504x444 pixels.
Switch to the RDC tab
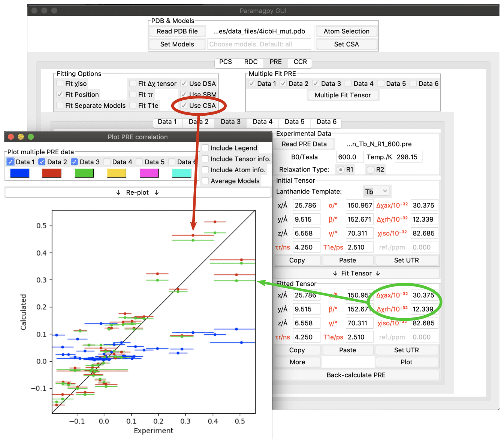251,62
